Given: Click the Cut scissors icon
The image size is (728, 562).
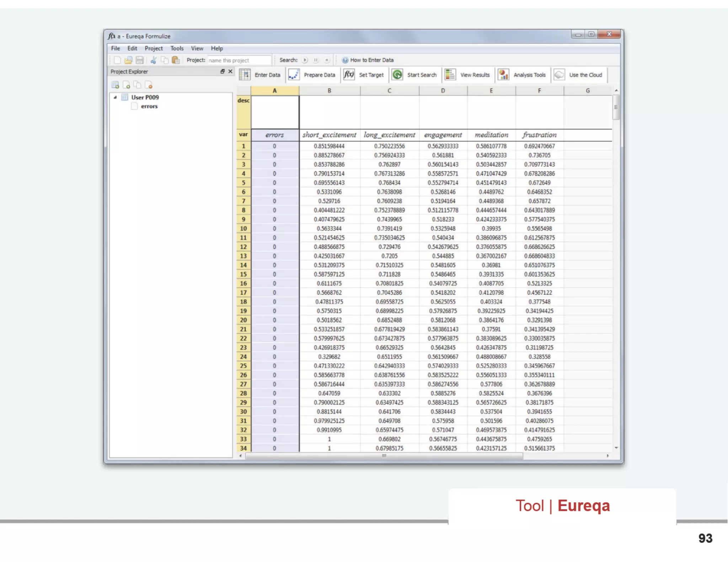Looking at the screenshot, I should (x=154, y=60).
